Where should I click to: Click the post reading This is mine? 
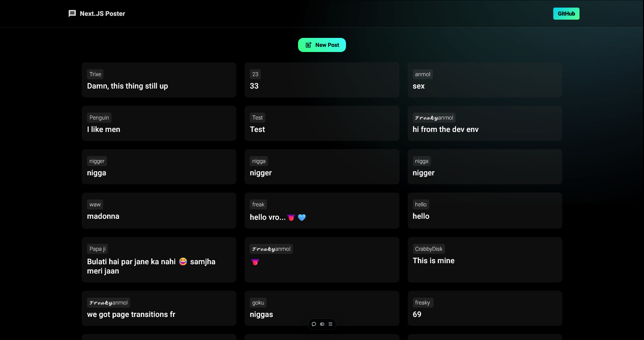point(484,260)
